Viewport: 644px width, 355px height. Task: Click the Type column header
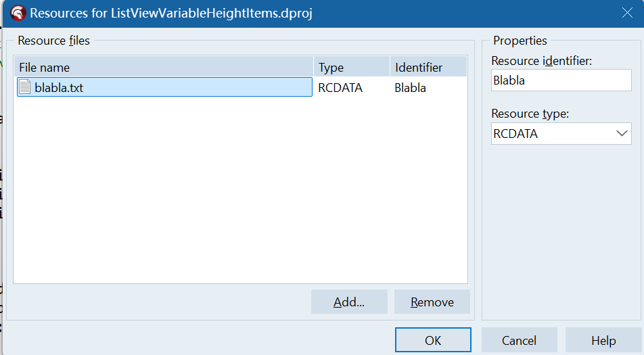click(x=350, y=67)
